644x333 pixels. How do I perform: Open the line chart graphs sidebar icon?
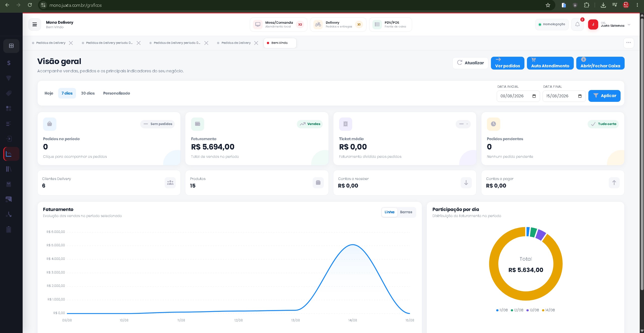pos(11,154)
